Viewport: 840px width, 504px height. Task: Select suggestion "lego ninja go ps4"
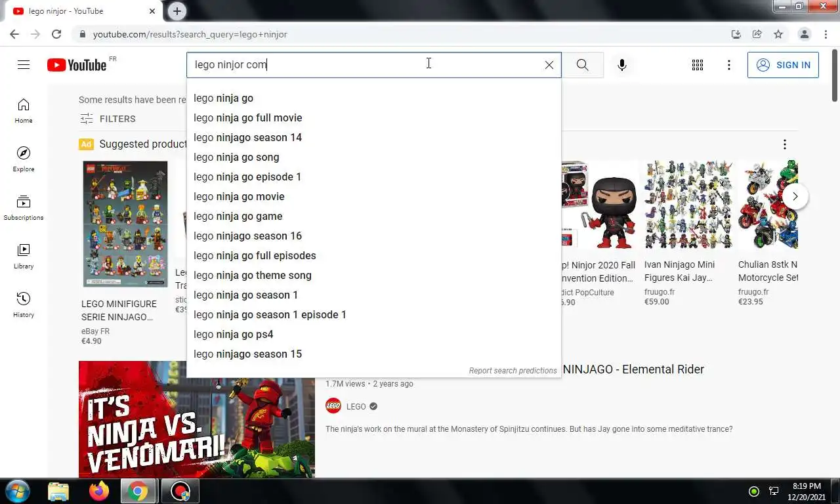coord(373,334)
